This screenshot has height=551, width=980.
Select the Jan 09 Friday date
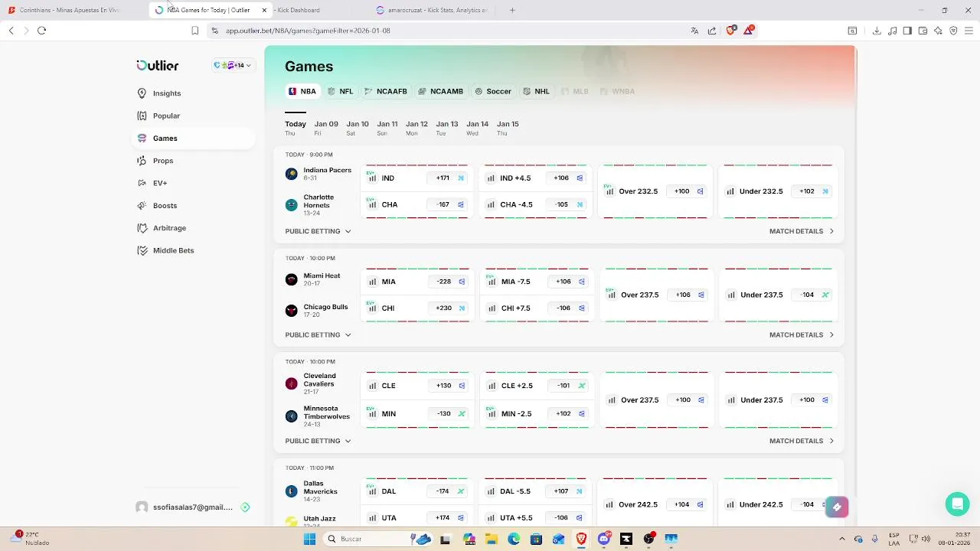coord(326,128)
